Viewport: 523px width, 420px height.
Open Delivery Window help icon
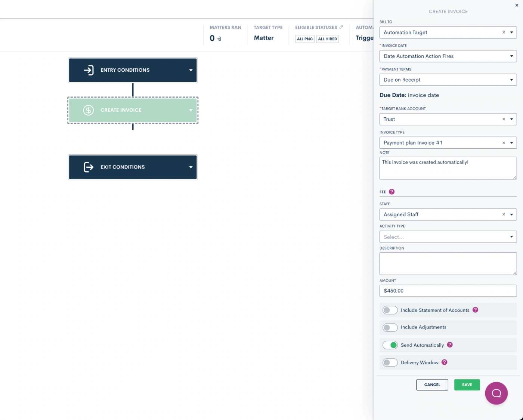click(x=444, y=362)
